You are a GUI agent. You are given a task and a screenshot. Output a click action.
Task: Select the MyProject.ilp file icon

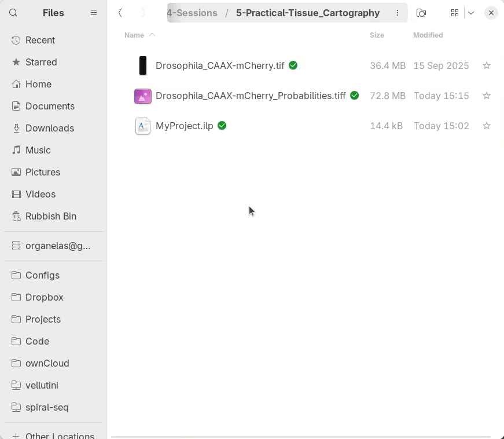point(143,126)
